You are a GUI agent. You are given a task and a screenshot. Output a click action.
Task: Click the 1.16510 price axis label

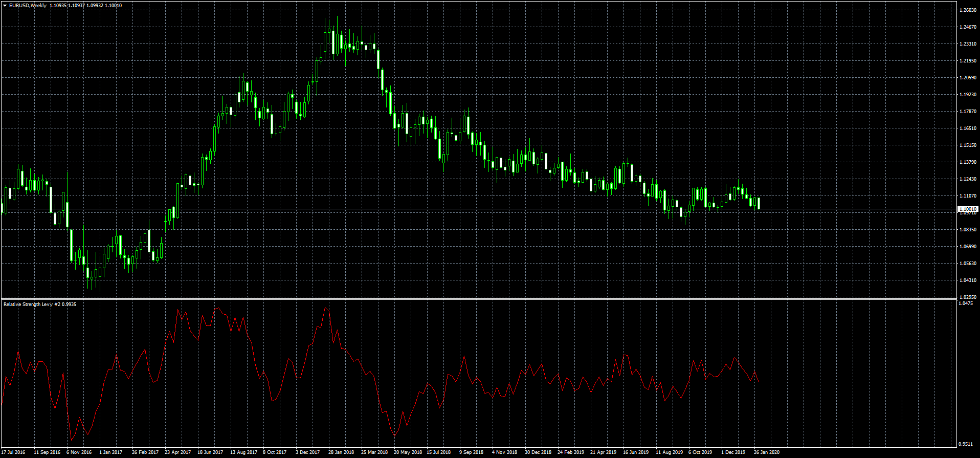point(968,128)
